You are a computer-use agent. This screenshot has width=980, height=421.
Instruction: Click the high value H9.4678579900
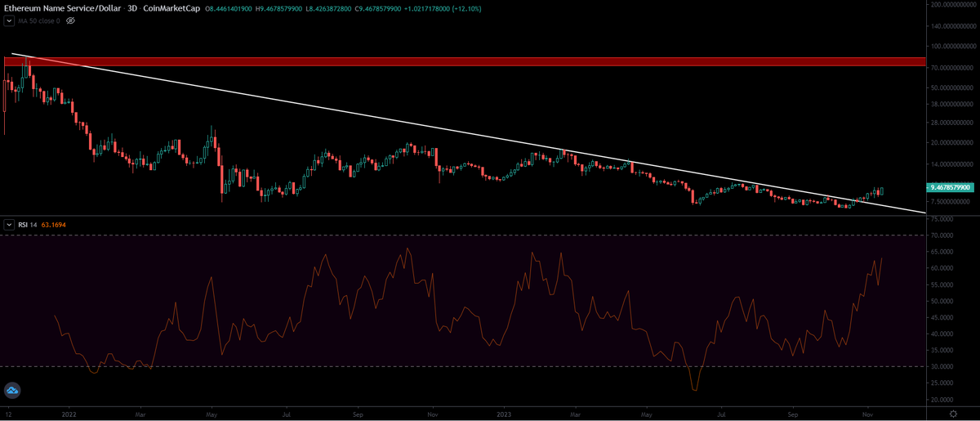[277, 7]
